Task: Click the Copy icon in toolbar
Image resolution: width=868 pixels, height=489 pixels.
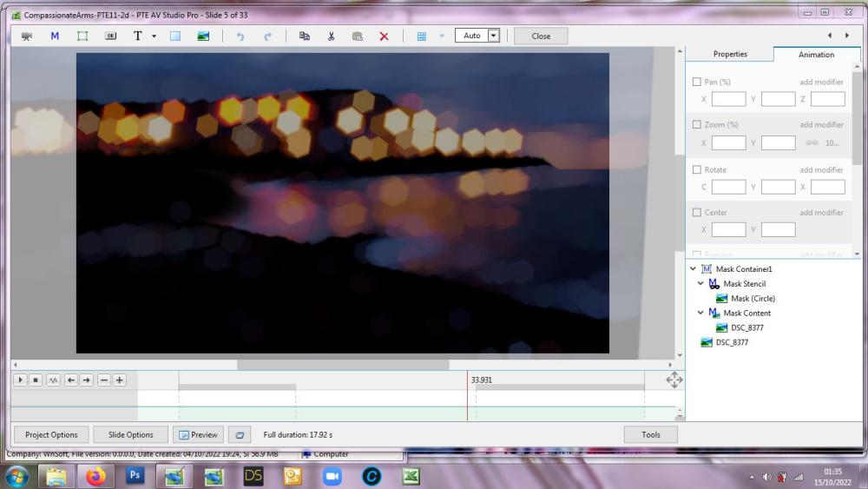Action: point(304,36)
